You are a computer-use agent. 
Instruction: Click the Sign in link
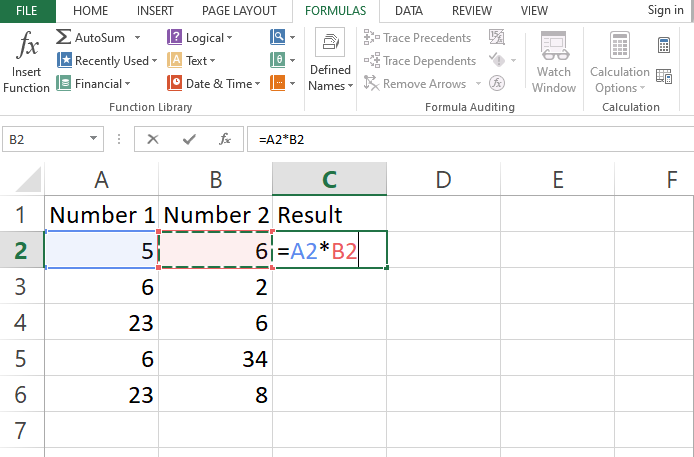[x=665, y=10]
